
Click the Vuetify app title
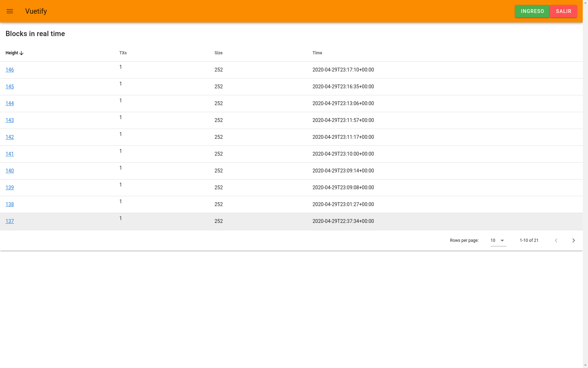36,11
